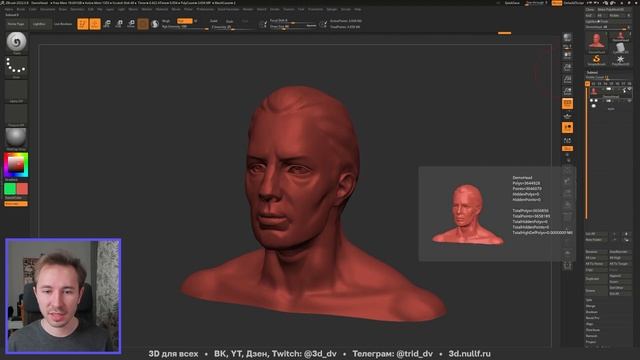
Task: Open the Preferences menu
Action: [205, 9]
